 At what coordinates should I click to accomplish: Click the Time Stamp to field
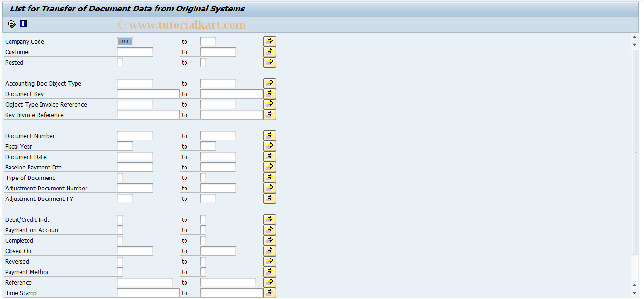click(x=232, y=293)
